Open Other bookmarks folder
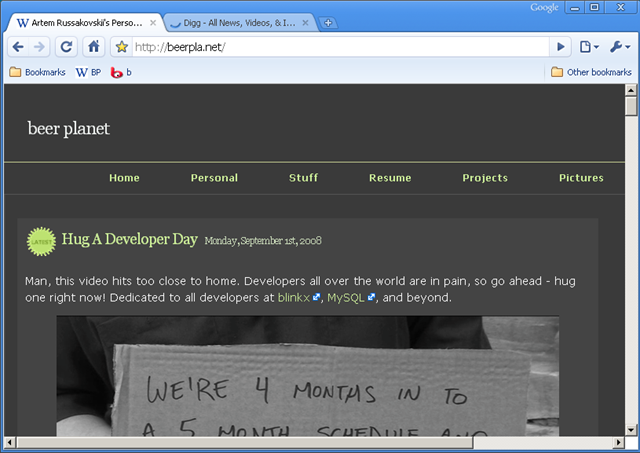The width and height of the screenshot is (640, 453). click(x=591, y=72)
